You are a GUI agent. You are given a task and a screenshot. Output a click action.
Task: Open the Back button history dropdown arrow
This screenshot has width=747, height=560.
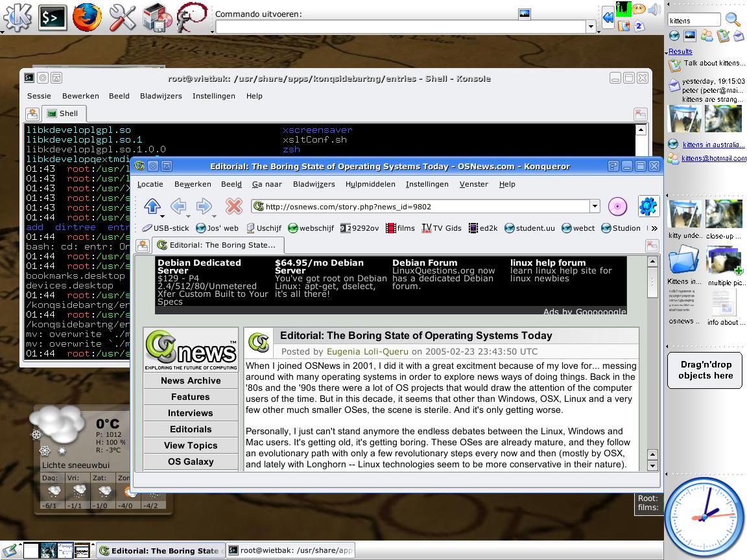pyautogui.click(x=188, y=216)
